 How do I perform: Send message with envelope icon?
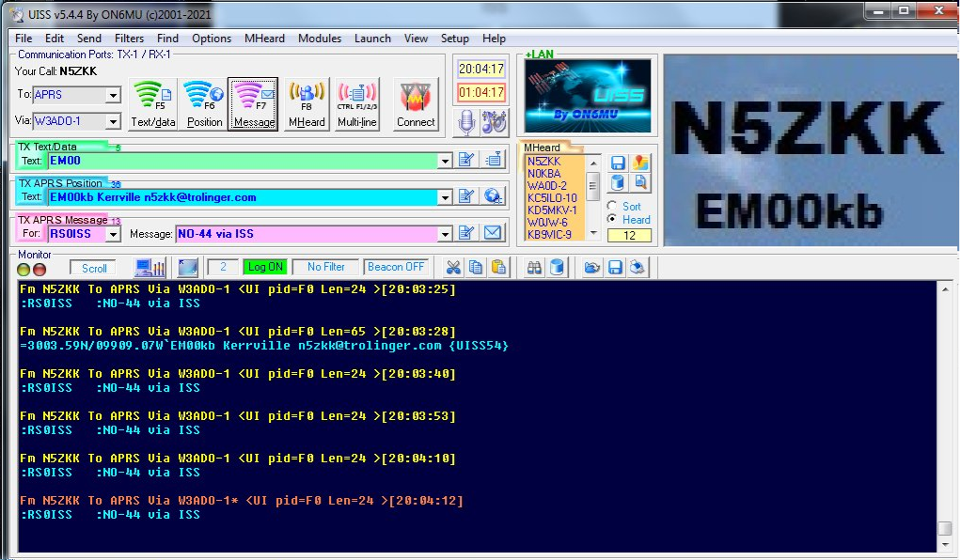pos(493,233)
